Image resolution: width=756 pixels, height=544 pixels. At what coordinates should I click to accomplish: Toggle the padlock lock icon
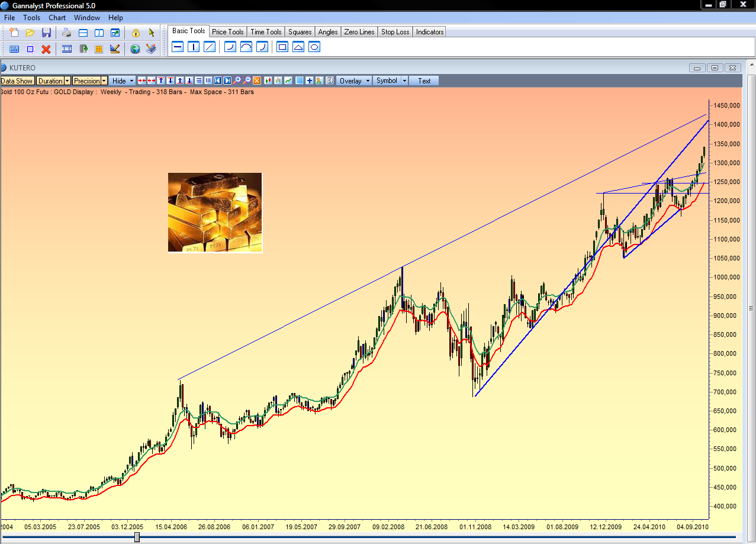[x=136, y=33]
